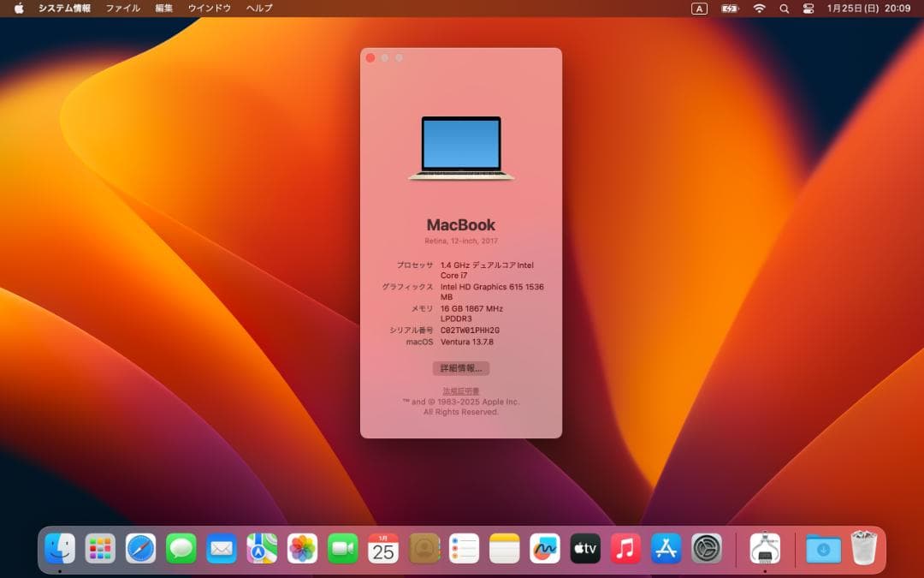Open Calendar showing January 25

[382, 548]
